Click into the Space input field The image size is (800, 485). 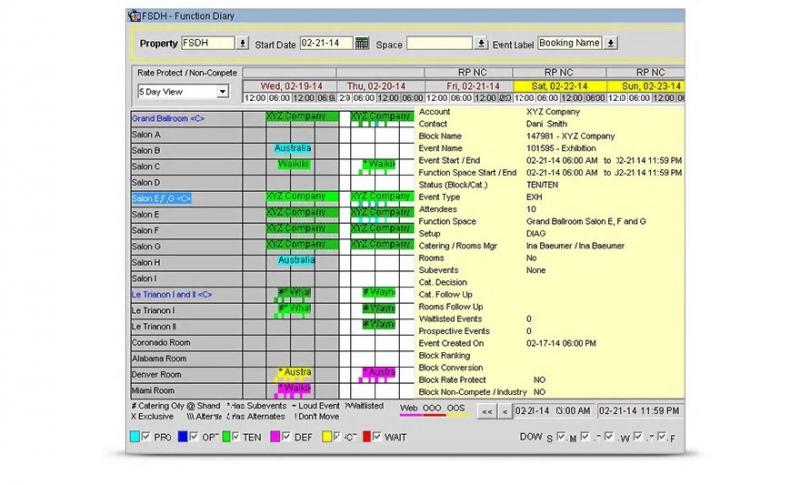point(439,44)
